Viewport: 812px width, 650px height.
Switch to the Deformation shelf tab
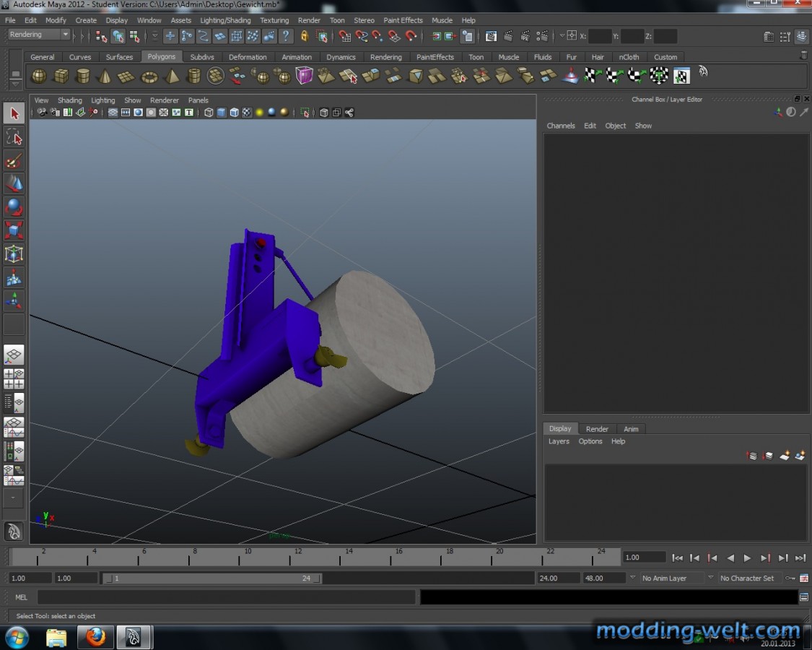click(x=248, y=57)
